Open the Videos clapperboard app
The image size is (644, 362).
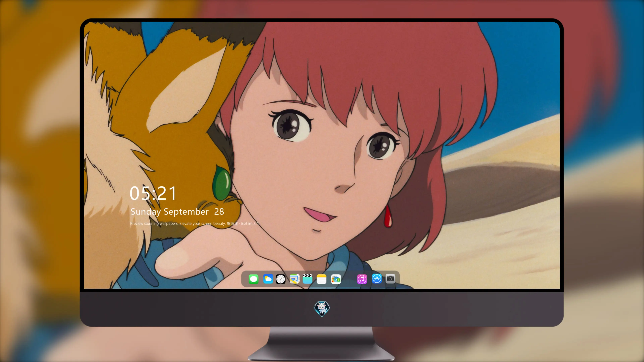point(308,279)
